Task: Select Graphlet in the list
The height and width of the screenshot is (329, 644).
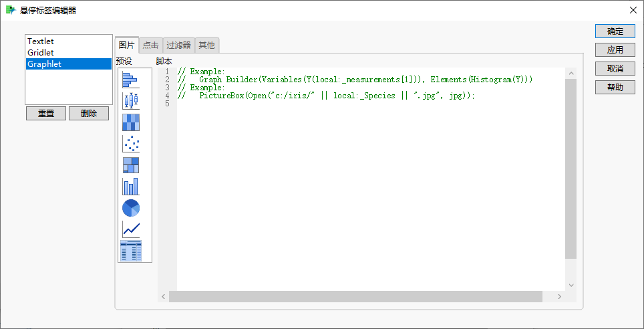Action: pyautogui.click(x=69, y=64)
